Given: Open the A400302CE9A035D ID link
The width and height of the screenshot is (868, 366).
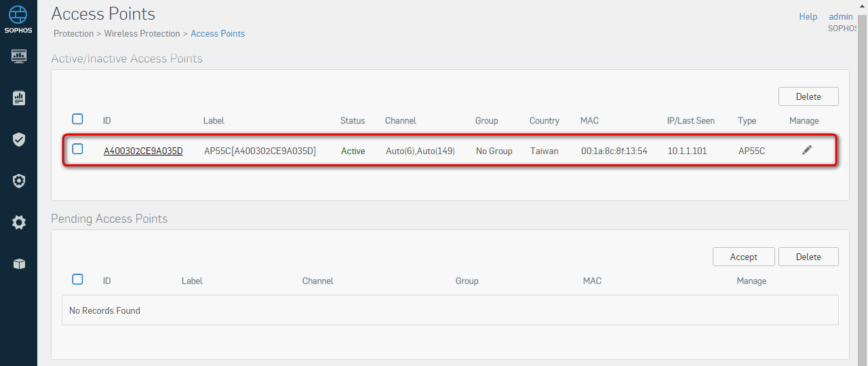Looking at the screenshot, I should (143, 151).
